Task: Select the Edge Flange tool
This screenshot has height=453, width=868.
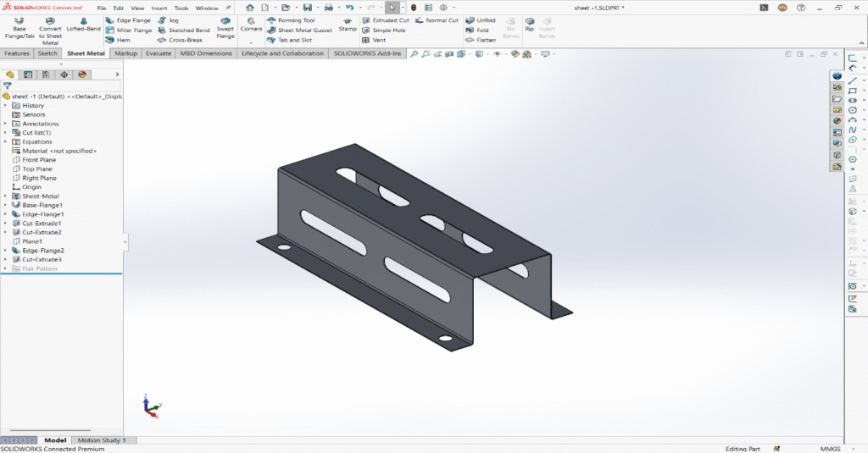Action: point(127,19)
